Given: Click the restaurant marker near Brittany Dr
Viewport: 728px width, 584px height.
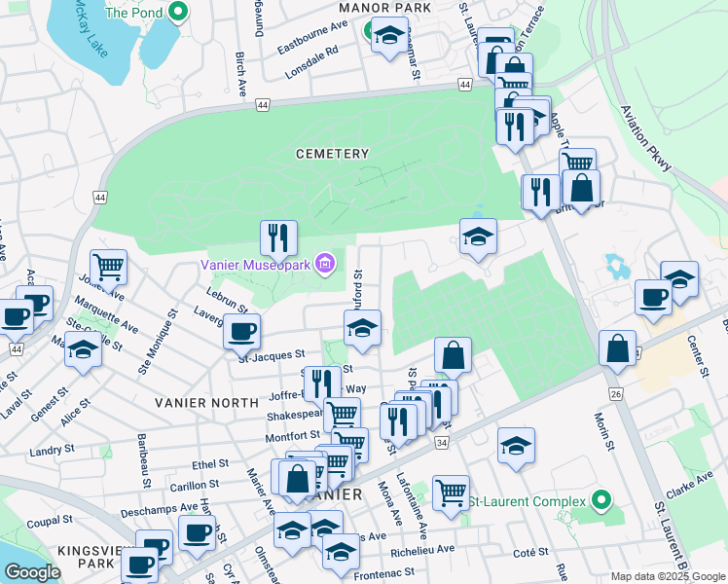Looking at the screenshot, I should coord(541,192).
